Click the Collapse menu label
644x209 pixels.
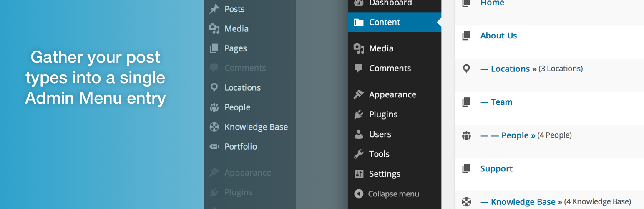(x=393, y=194)
